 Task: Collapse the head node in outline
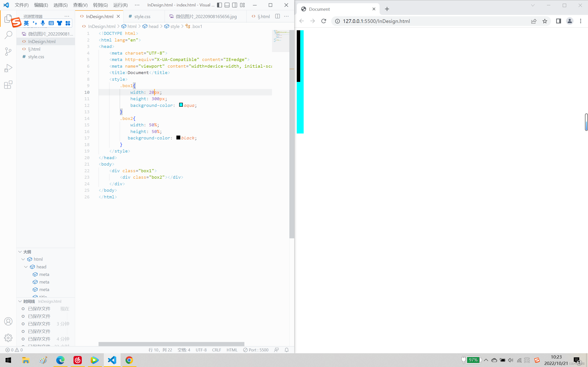coord(26,267)
